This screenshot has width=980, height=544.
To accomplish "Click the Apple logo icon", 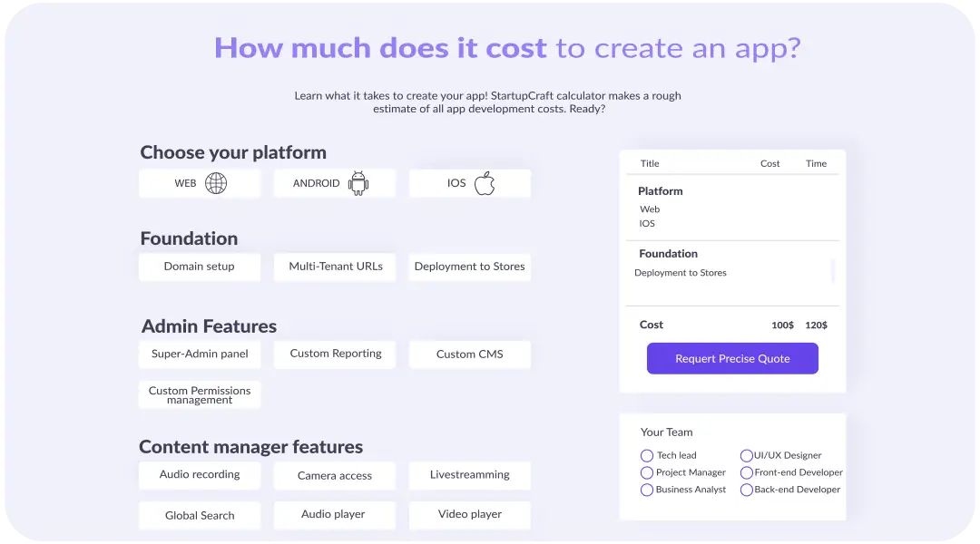I will pyautogui.click(x=485, y=183).
